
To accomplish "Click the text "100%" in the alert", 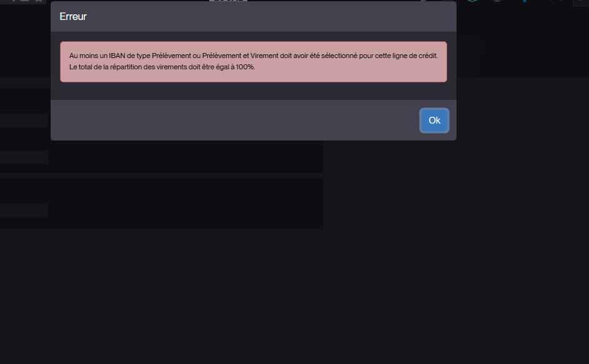I will point(245,67).
